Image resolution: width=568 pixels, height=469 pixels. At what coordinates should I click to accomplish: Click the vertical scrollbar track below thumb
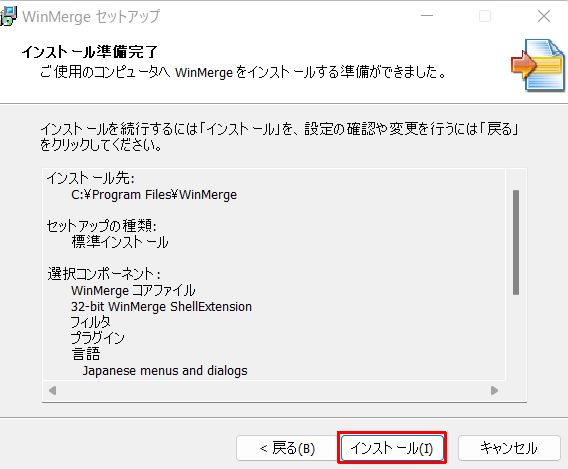pyautogui.click(x=516, y=337)
